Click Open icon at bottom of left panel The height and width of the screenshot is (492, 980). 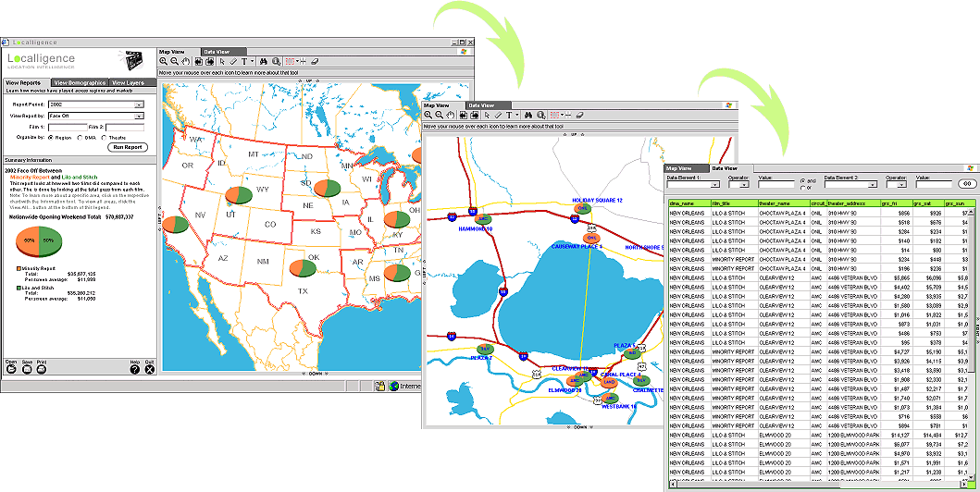pyautogui.click(x=10, y=369)
